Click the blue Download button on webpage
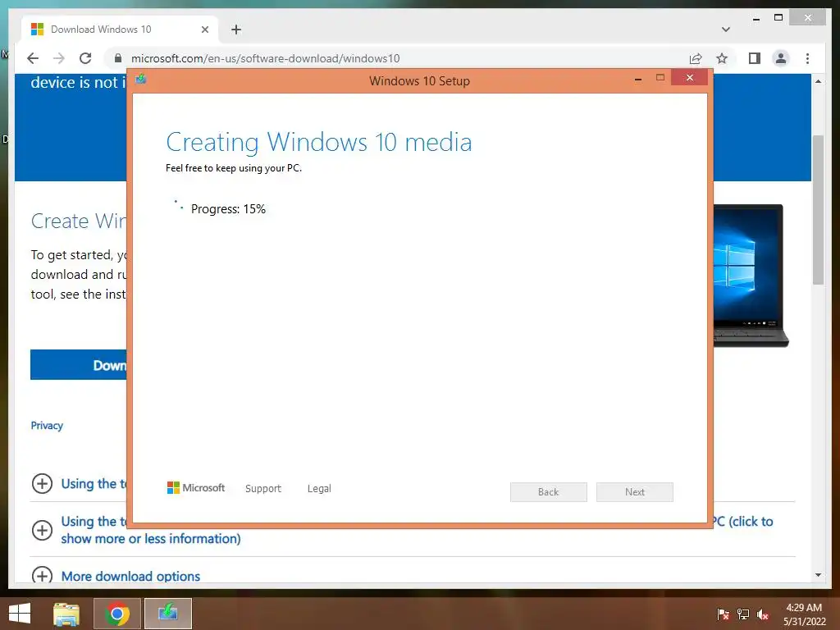The image size is (840, 630). [x=79, y=365]
